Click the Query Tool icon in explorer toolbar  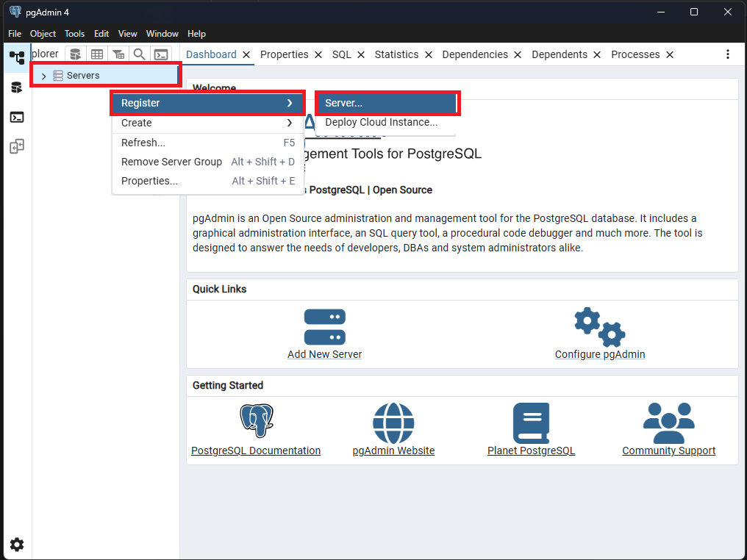click(75, 54)
